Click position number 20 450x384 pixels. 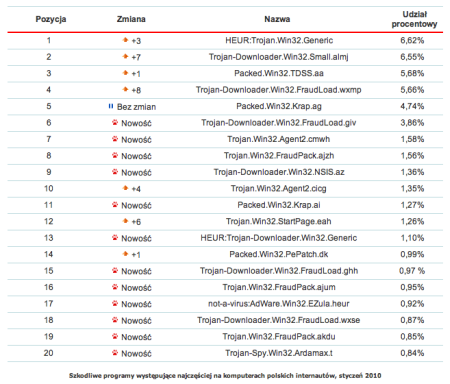pos(49,353)
